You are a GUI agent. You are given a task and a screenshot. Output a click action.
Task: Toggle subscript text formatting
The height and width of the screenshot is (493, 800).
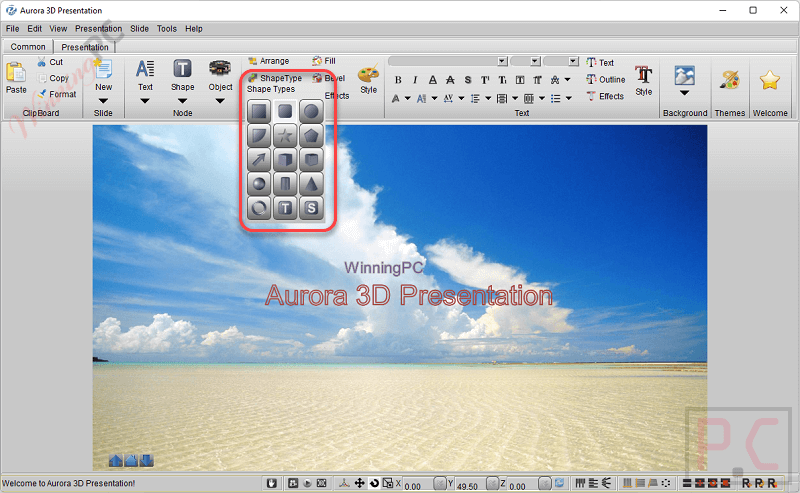click(x=503, y=80)
